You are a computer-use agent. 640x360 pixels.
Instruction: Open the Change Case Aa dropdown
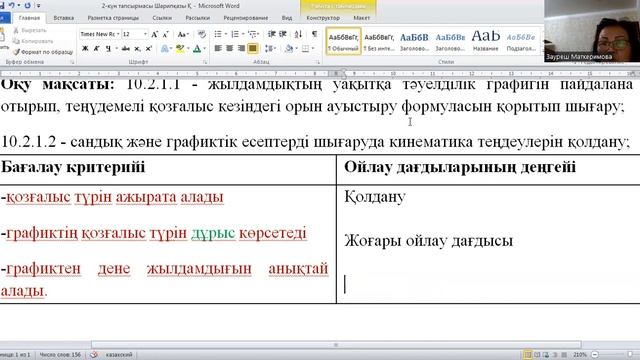click(183, 35)
